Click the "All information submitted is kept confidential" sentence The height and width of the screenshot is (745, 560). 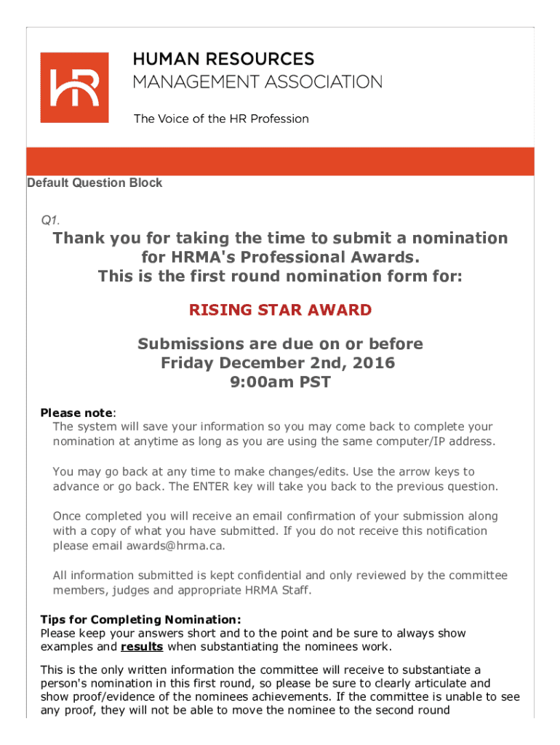click(279, 575)
